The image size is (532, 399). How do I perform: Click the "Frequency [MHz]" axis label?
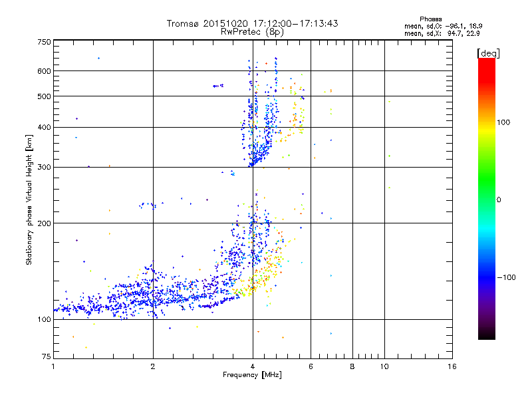[x=252, y=375]
